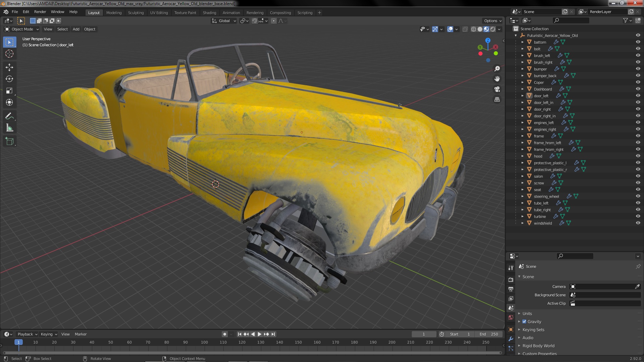The width and height of the screenshot is (644, 362).
Task: Hide the battom object in viewport
Action: tap(638, 42)
